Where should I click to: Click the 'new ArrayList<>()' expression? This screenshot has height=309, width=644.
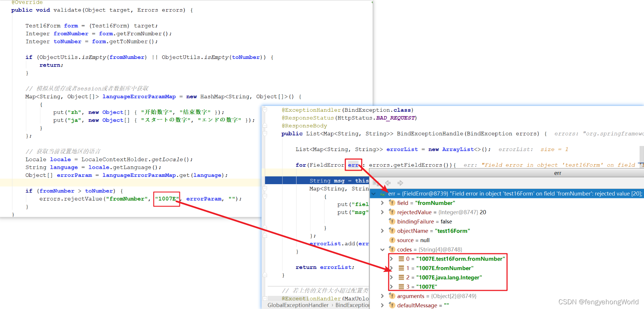458,149
